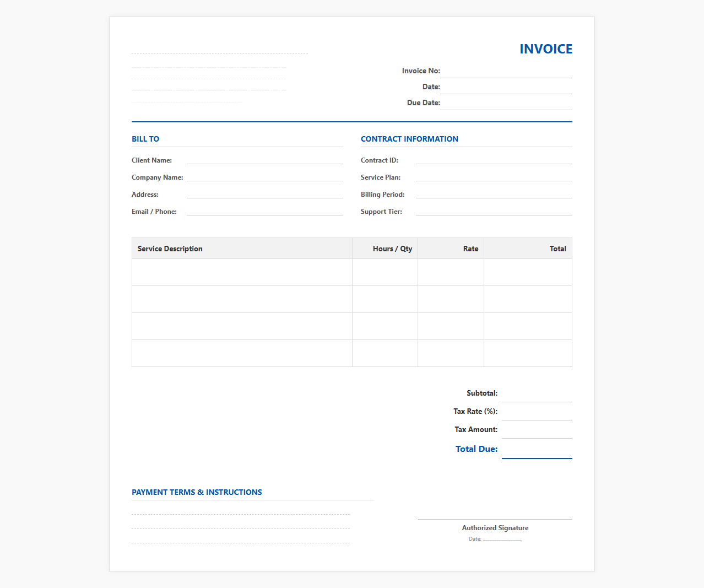704x588 pixels.
Task: Click the Client Name field
Action: [x=265, y=160]
